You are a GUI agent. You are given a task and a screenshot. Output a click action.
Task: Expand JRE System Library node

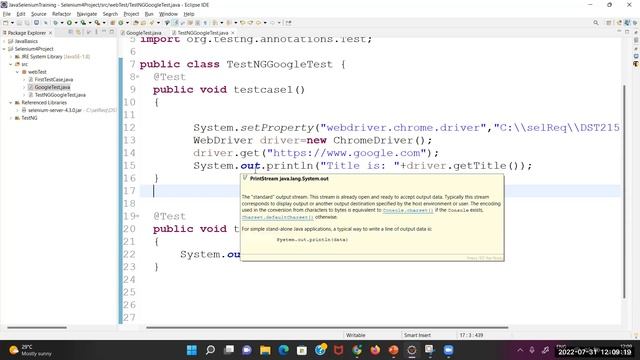(11, 57)
